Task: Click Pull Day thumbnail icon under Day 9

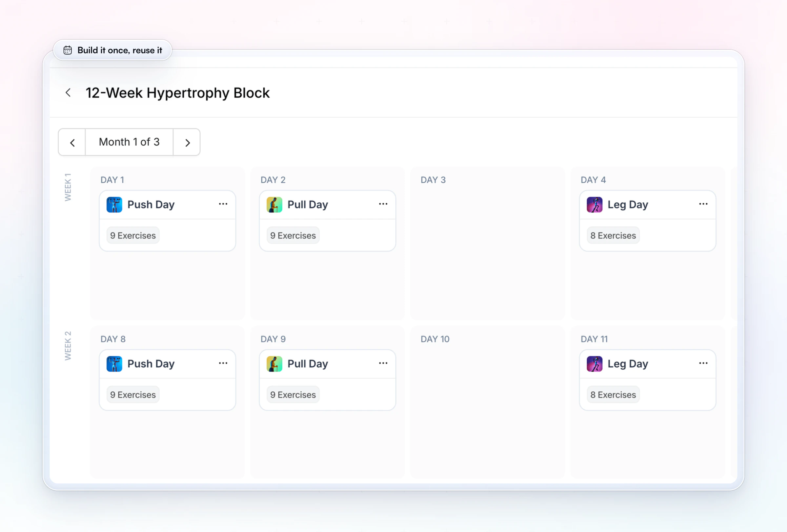Action: [x=274, y=364]
